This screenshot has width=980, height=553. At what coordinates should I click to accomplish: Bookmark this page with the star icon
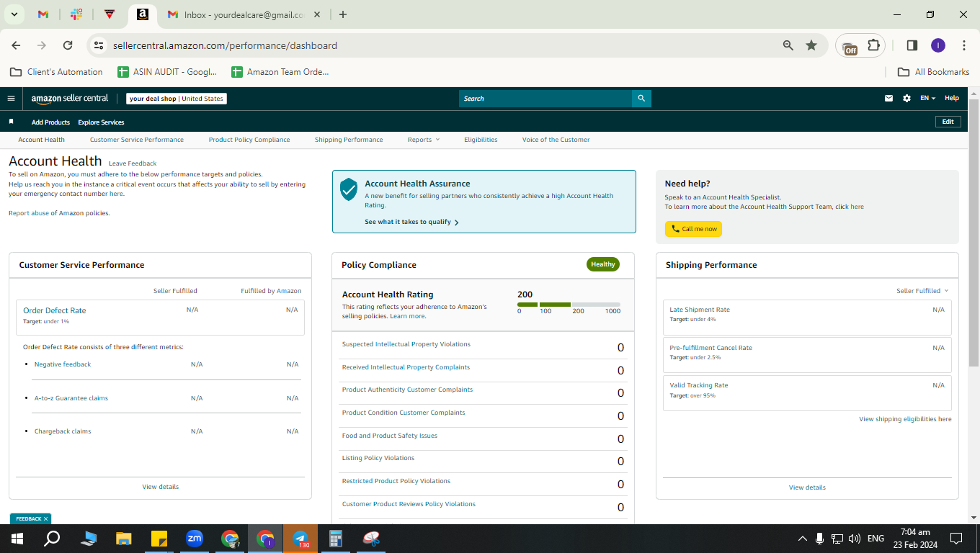tap(811, 45)
